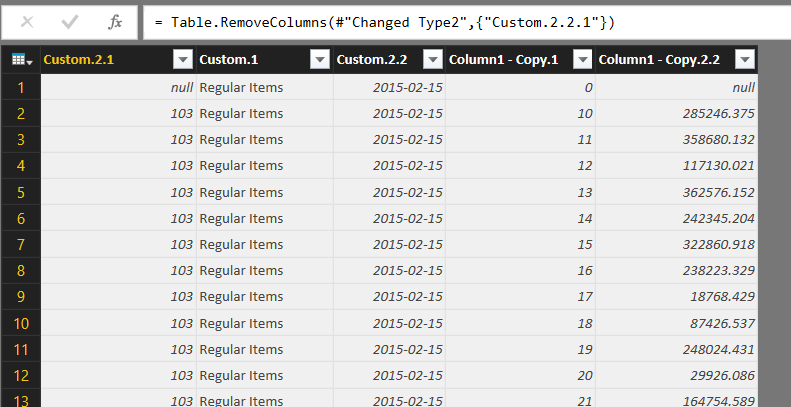Click the checkmark confirm icon in formula bar
791x407 pixels.
(x=70, y=21)
